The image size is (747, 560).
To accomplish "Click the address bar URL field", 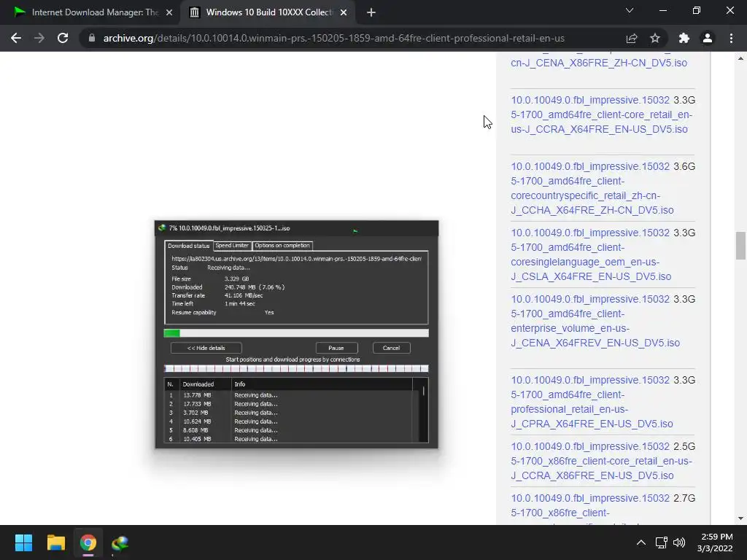I will click(x=333, y=38).
